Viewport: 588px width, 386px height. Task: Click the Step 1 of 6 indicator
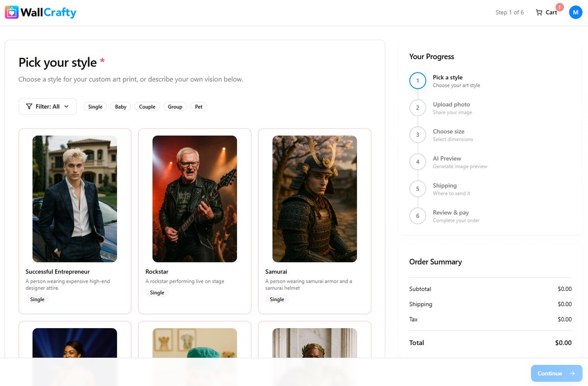click(510, 12)
